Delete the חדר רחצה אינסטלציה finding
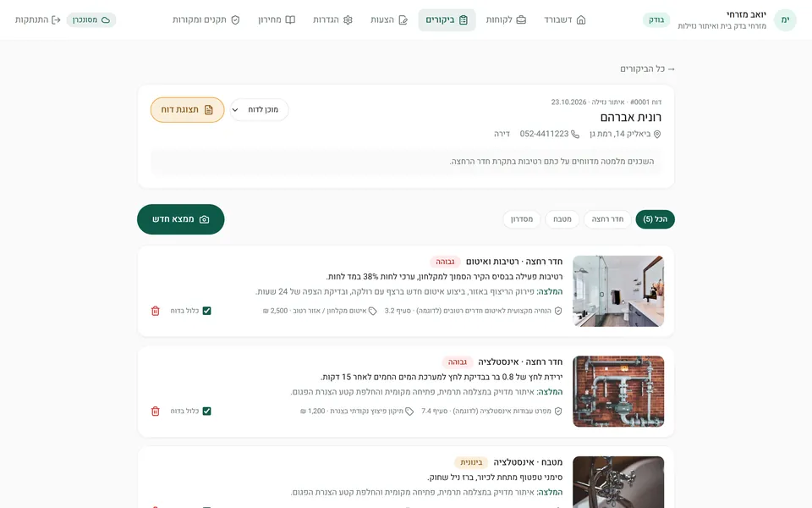812x508 pixels. 156,411
